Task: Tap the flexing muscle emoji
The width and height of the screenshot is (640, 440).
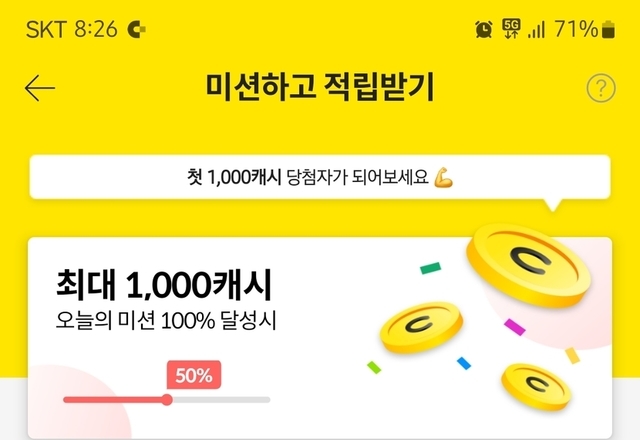Action: coord(444,178)
